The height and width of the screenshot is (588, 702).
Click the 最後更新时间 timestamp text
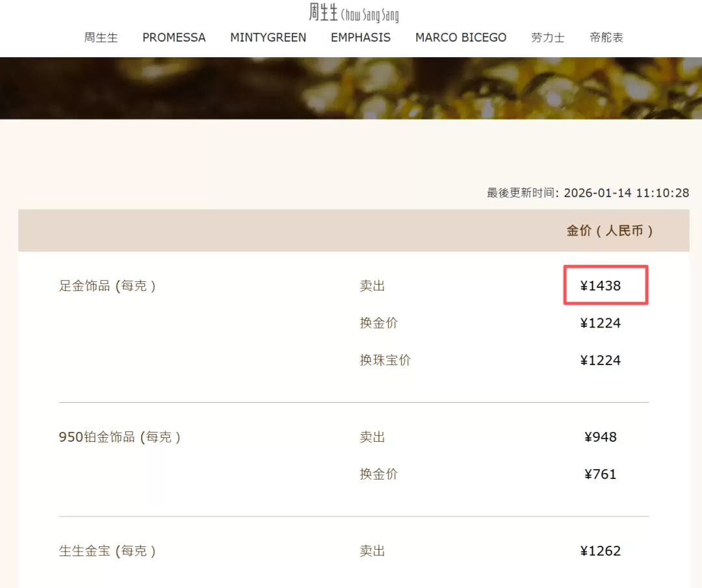588,193
